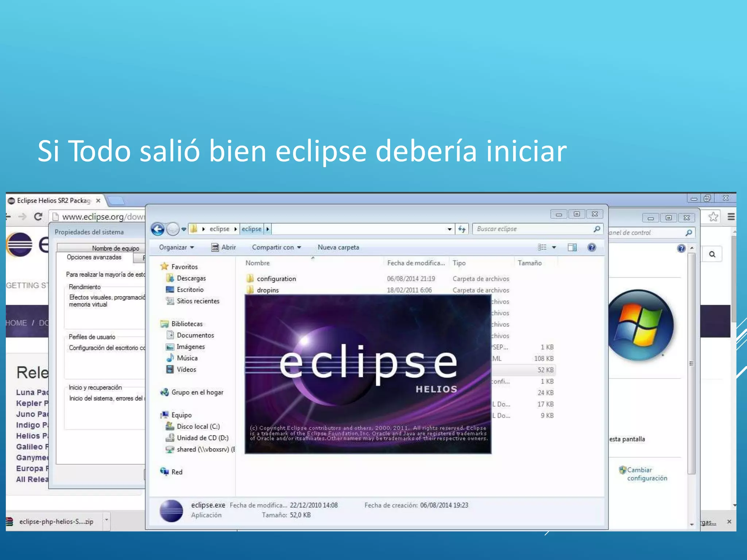Click the Explorer help question mark icon
Image resolution: width=747 pixels, height=560 pixels.
(592, 248)
